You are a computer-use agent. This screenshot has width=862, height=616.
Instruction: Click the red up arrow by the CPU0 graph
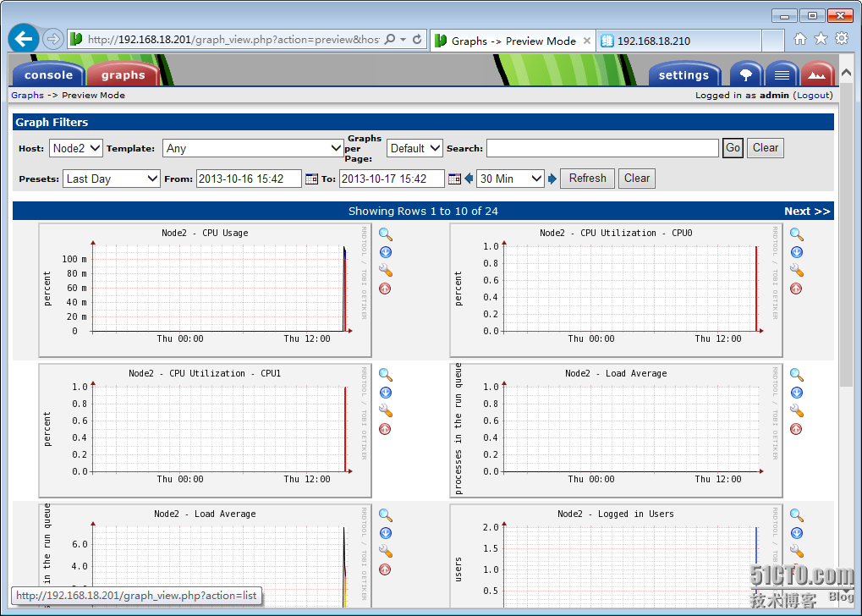pyautogui.click(x=796, y=289)
